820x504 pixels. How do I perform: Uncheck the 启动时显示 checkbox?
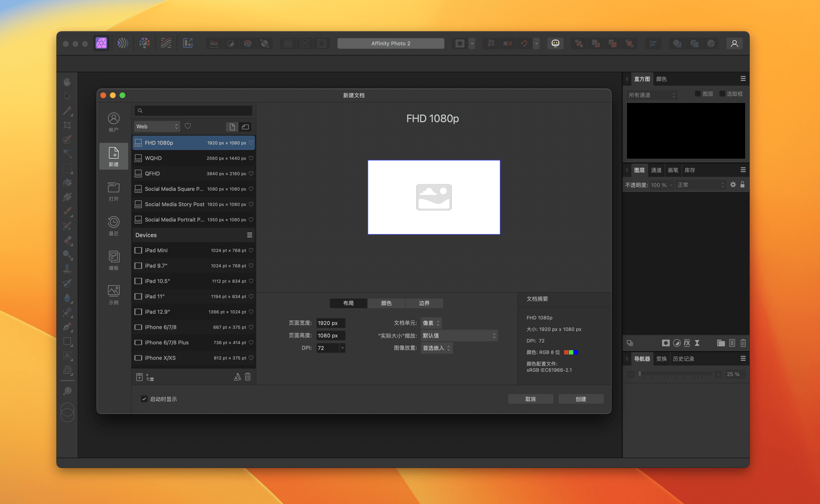click(x=144, y=399)
